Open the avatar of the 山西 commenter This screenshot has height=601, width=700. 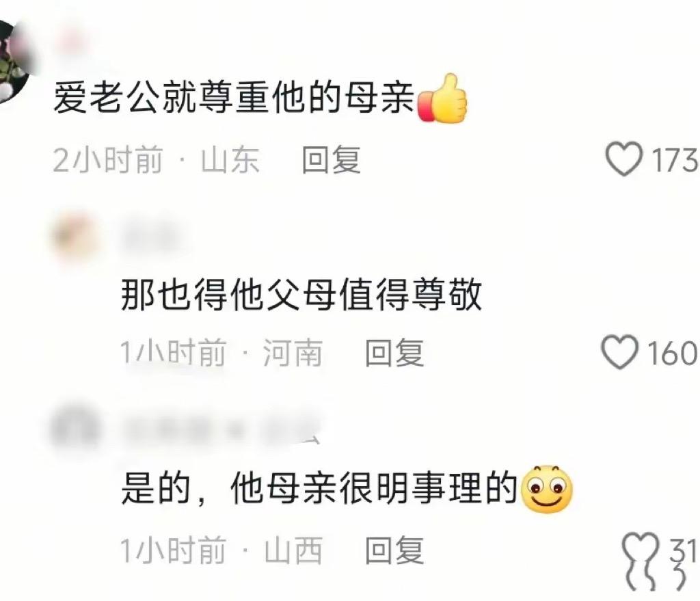[x=76, y=429]
